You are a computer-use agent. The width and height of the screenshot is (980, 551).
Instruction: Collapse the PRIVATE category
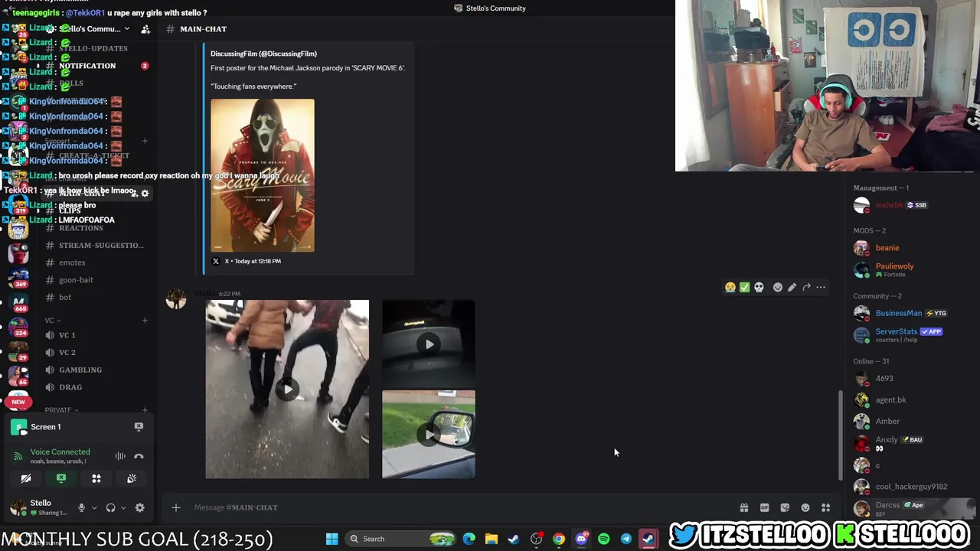pos(61,410)
